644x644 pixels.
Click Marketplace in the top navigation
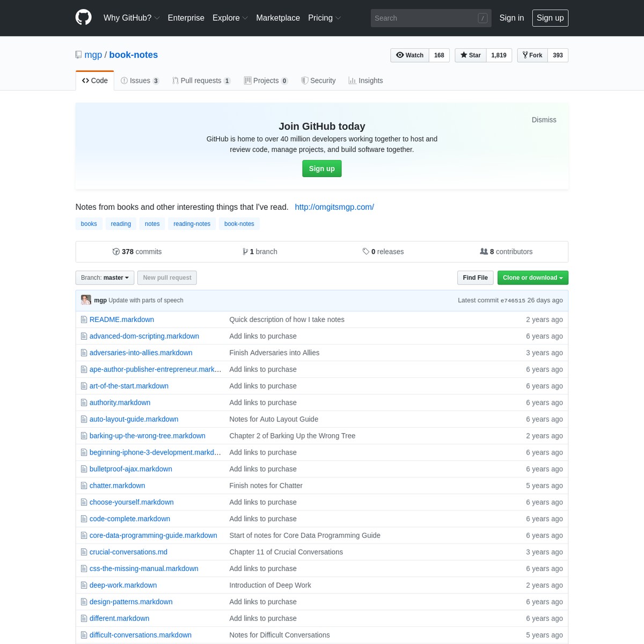(278, 18)
